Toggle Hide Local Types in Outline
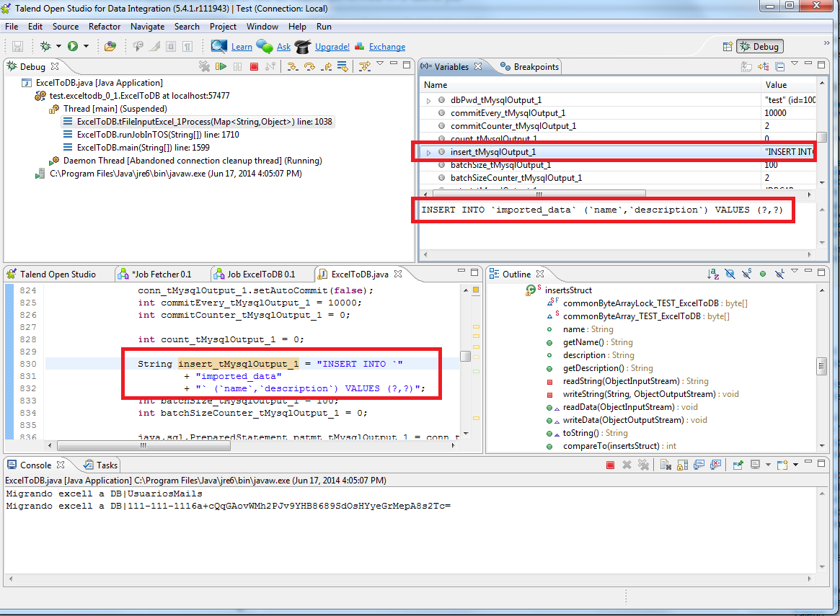The image size is (840, 616). (x=779, y=274)
